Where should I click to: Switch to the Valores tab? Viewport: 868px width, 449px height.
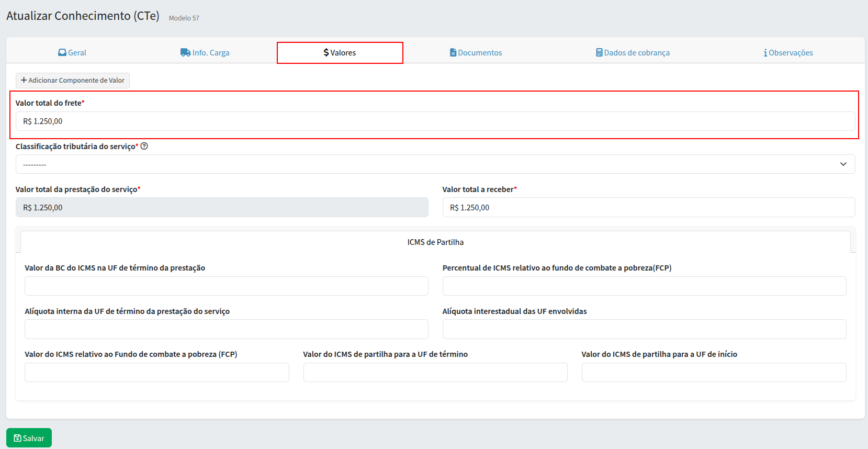click(x=340, y=53)
